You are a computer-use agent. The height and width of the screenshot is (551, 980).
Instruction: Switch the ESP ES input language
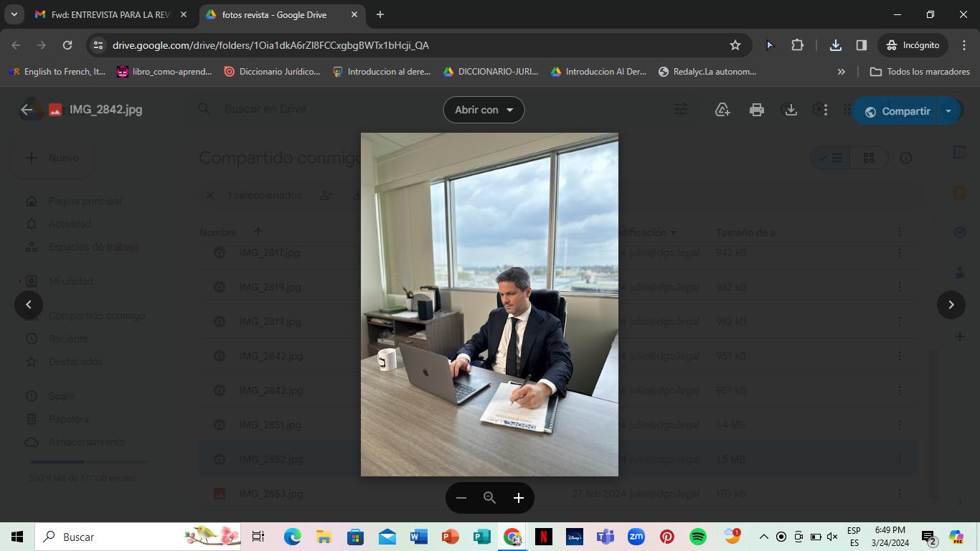coord(854,537)
